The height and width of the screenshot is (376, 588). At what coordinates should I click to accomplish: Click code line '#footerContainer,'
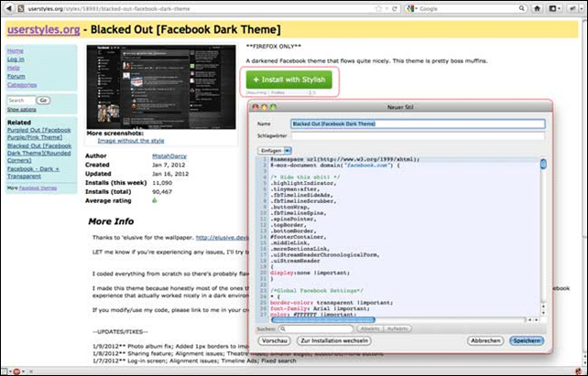coord(299,237)
